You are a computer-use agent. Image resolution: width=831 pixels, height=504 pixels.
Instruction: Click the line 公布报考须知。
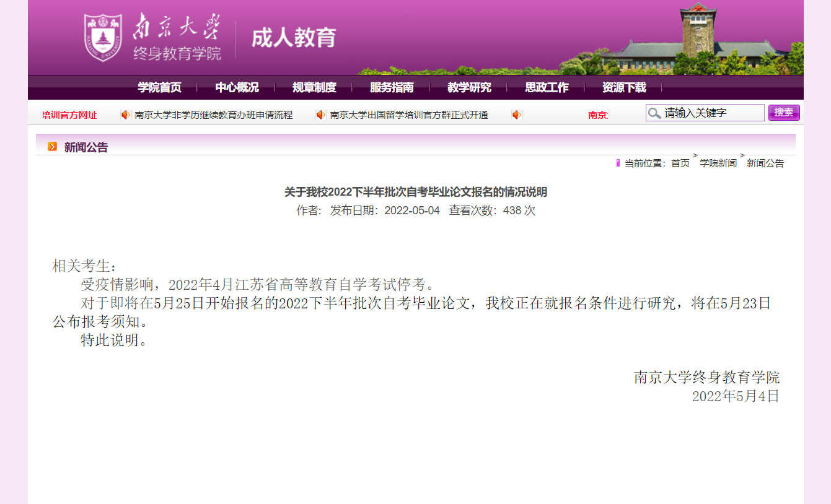coord(100,322)
